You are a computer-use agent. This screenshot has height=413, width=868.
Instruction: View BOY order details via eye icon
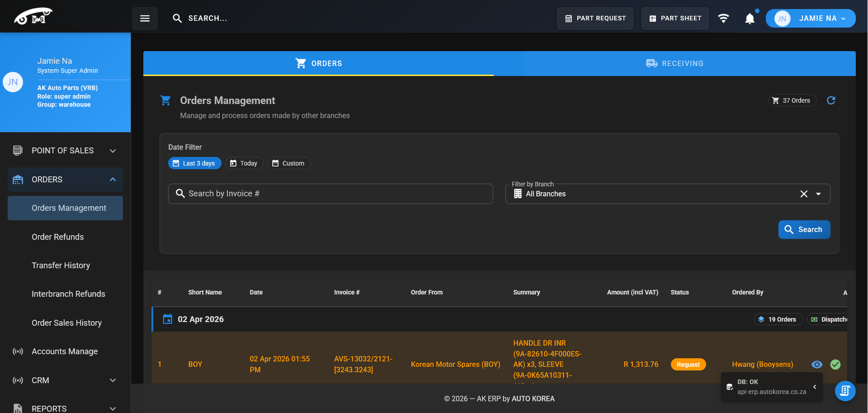coord(817,365)
